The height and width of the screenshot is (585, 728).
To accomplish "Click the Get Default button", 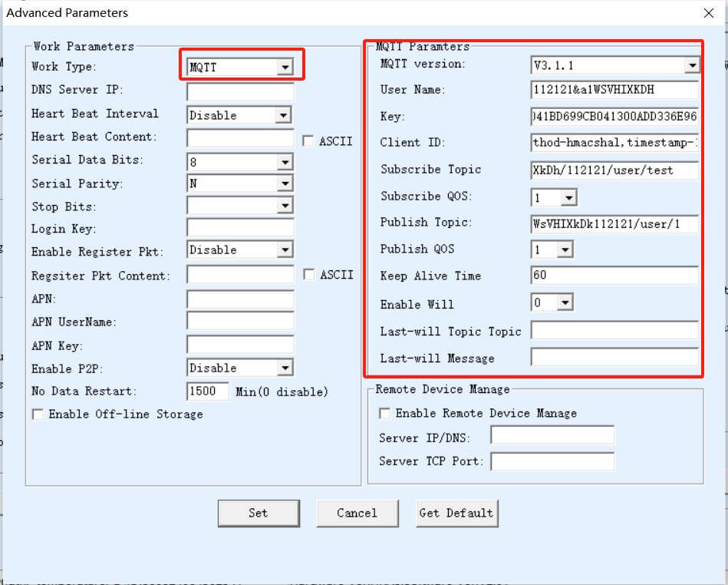I will pyautogui.click(x=457, y=513).
